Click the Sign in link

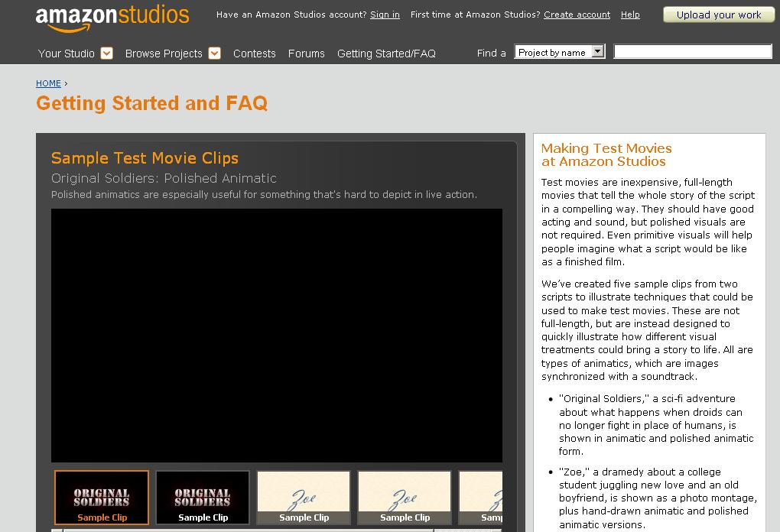(x=385, y=15)
